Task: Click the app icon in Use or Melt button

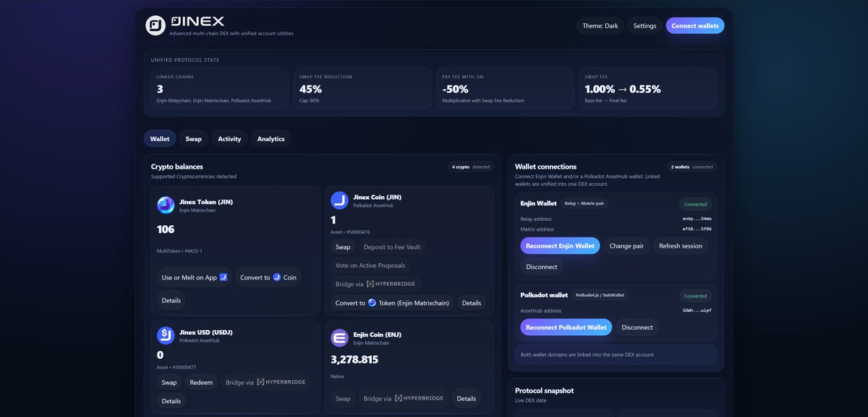Action: [222, 277]
